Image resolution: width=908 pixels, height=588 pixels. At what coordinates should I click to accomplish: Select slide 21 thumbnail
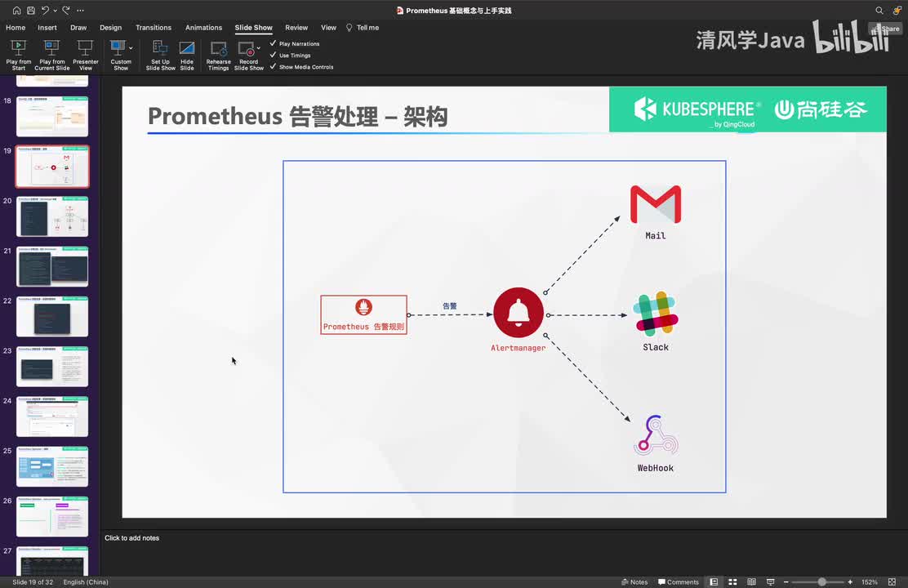pos(52,266)
